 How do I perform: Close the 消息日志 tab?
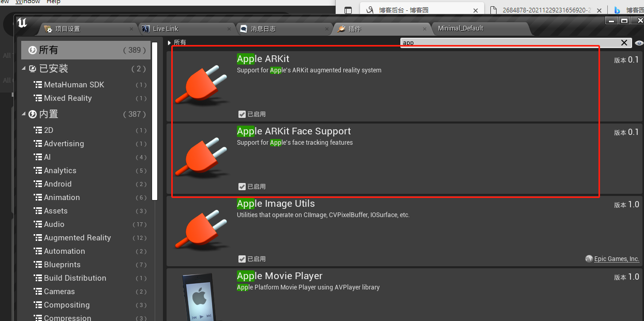[328, 29]
